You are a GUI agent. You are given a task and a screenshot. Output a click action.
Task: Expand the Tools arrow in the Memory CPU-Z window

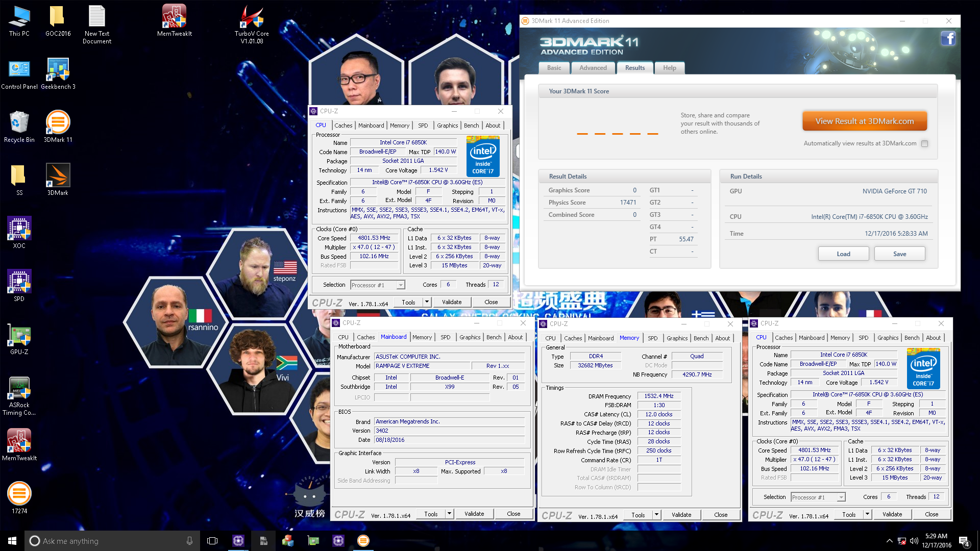coord(657,515)
